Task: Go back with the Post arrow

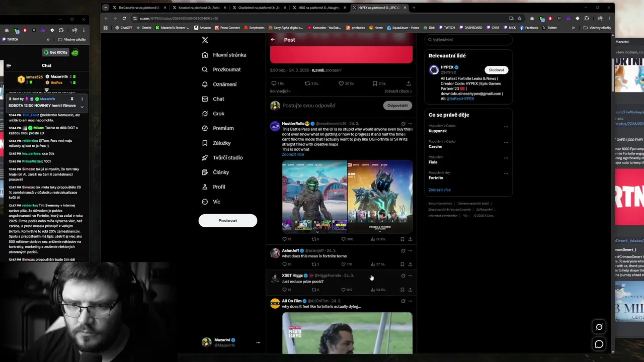Action: pyautogui.click(x=273, y=40)
